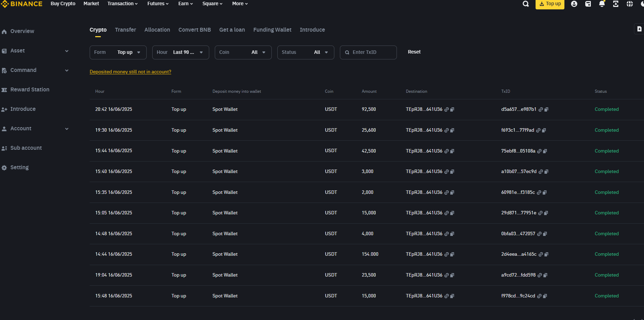The image size is (644, 320).
Task: Open the Earn menu in header
Action: point(186,3)
